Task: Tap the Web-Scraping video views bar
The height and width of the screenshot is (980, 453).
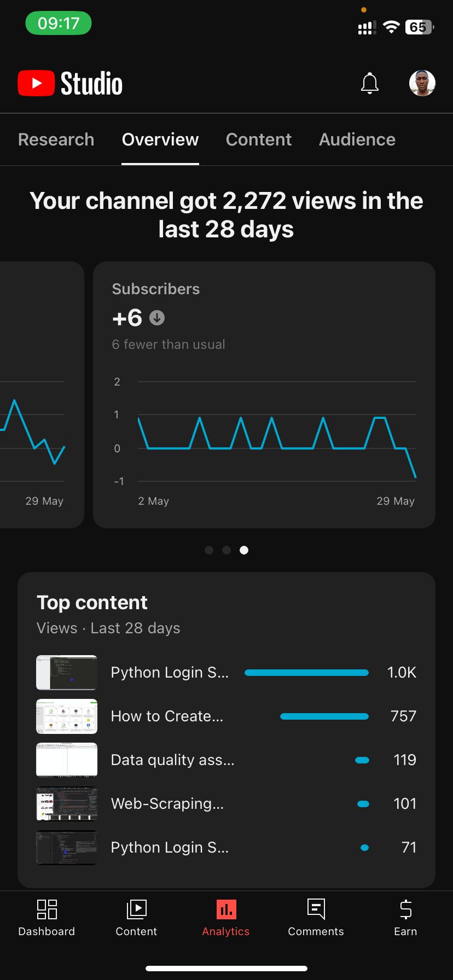Action: [363, 804]
